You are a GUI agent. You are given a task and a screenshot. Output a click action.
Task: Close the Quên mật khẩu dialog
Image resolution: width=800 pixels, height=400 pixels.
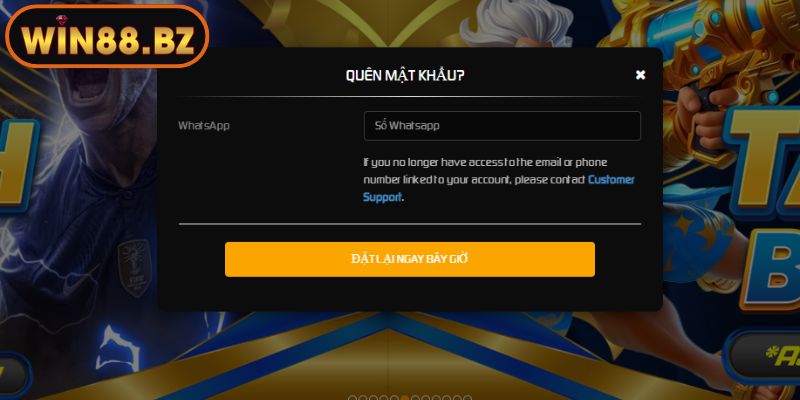[640, 75]
